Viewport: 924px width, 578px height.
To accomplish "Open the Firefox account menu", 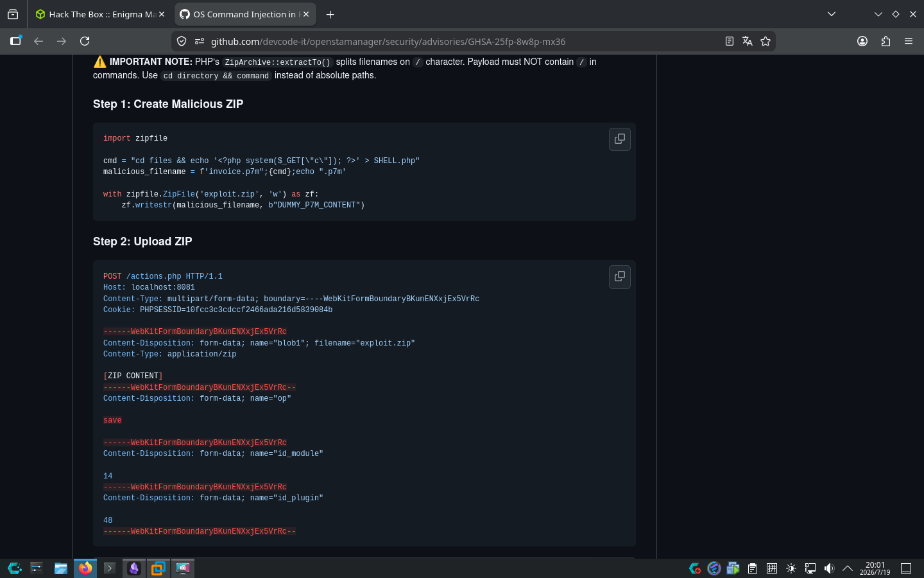I will click(862, 41).
